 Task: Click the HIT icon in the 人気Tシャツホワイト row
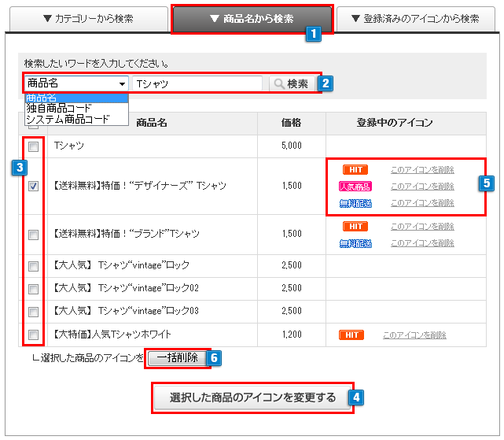(x=351, y=335)
